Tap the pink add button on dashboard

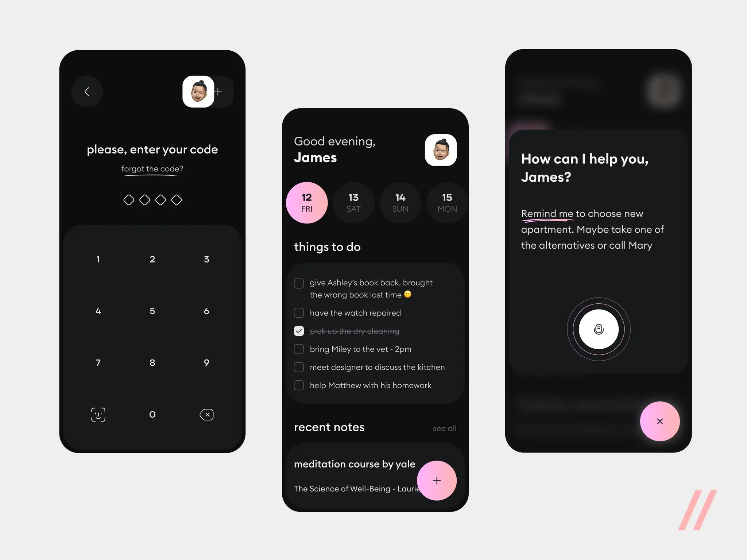click(x=437, y=480)
